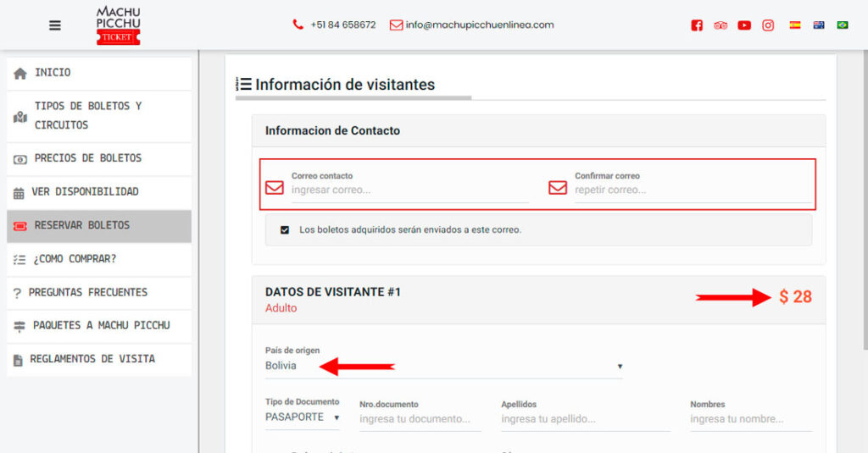Switch language with the Brazilian flag
The height and width of the screenshot is (453, 868).
843,25
